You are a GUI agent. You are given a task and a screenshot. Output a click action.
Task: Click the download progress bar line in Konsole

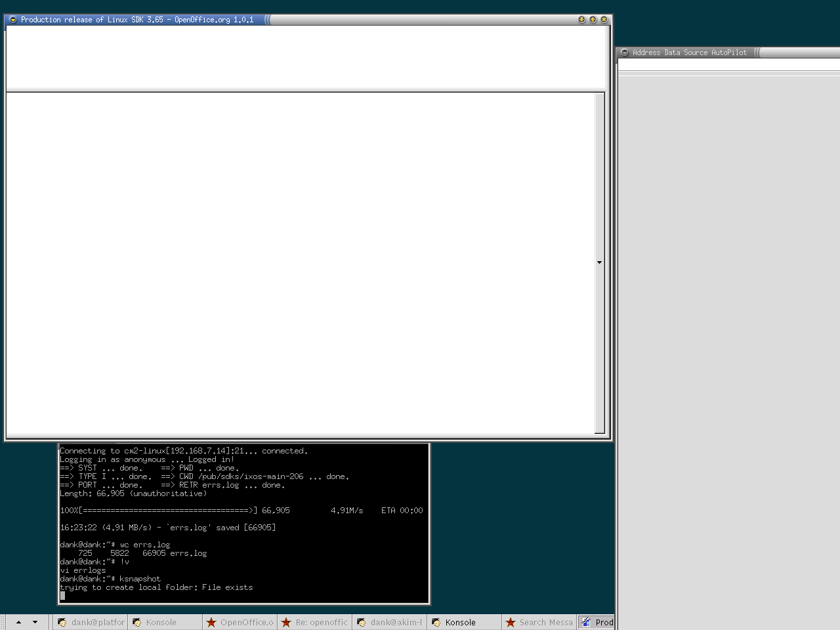(241, 511)
